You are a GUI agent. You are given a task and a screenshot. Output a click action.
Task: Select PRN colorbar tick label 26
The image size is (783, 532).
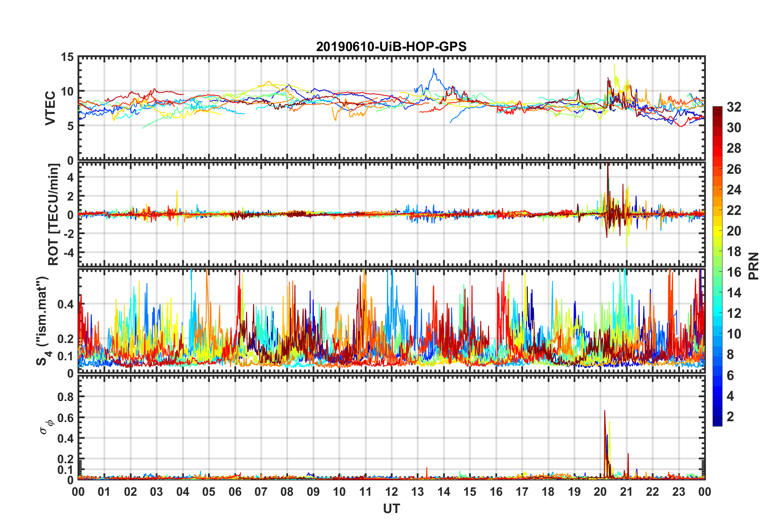[x=734, y=169]
